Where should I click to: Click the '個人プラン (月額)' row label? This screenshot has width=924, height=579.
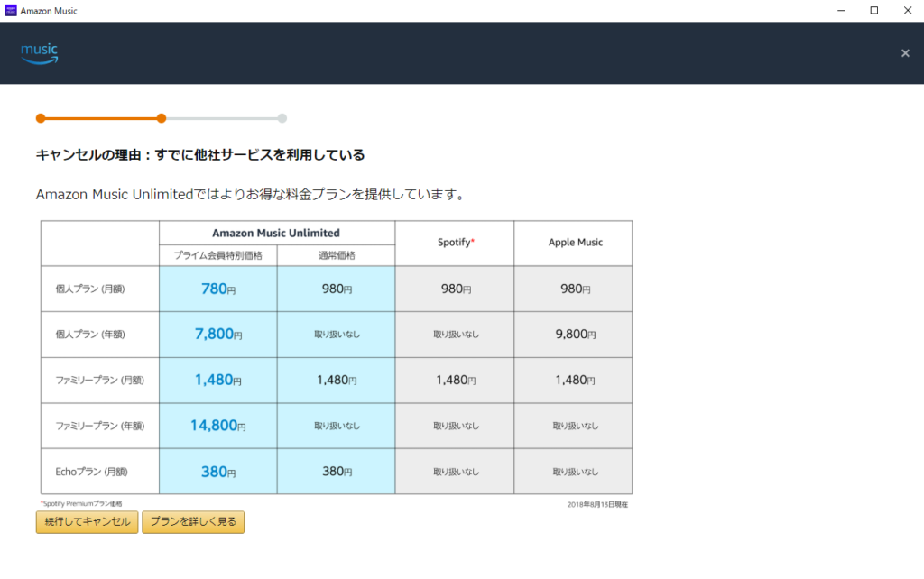(x=90, y=289)
